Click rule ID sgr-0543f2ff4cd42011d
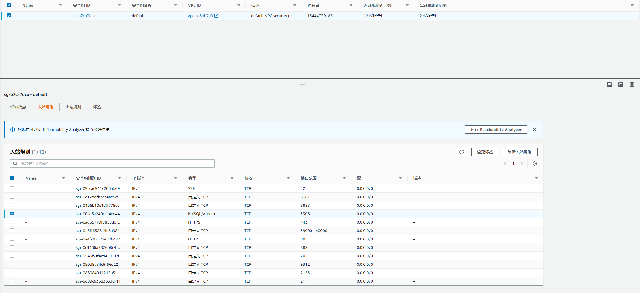Screen dimensions: 644x293 [x=97, y=256]
